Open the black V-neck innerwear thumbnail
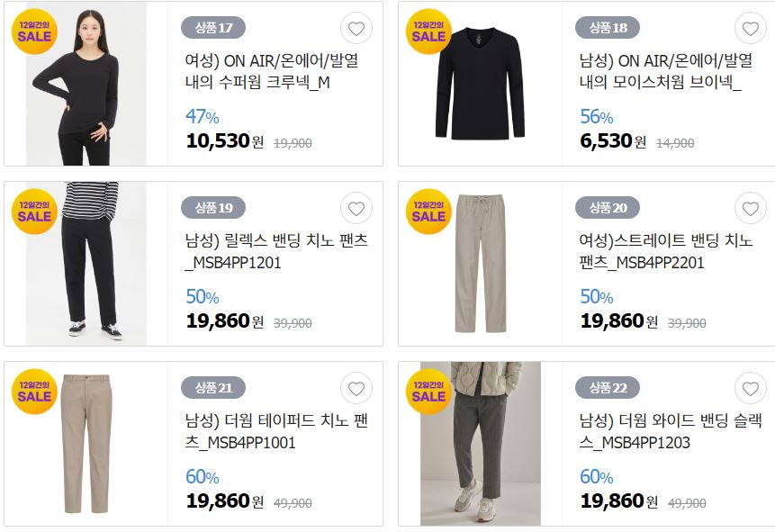 480,84
